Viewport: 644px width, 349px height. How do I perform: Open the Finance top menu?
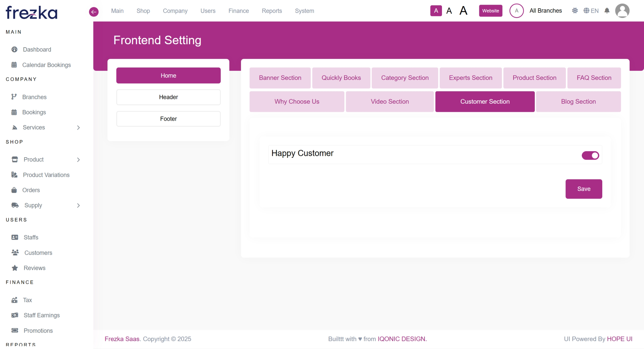[239, 11]
